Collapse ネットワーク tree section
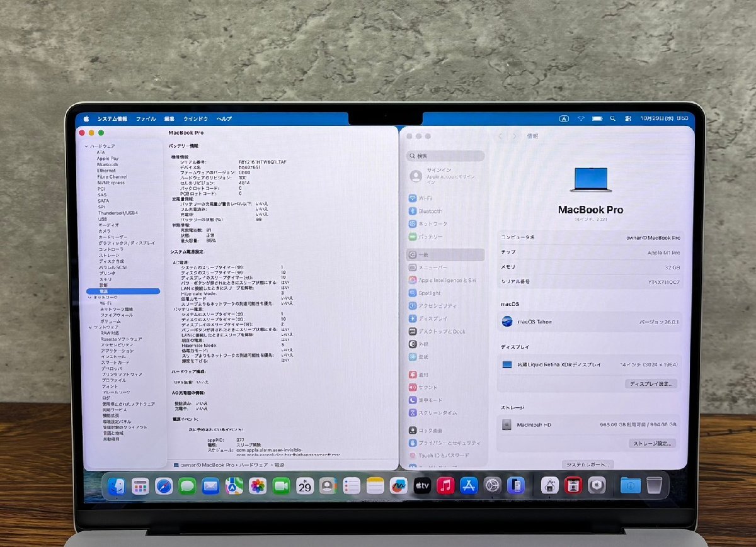This screenshot has height=547, width=756. (89, 297)
